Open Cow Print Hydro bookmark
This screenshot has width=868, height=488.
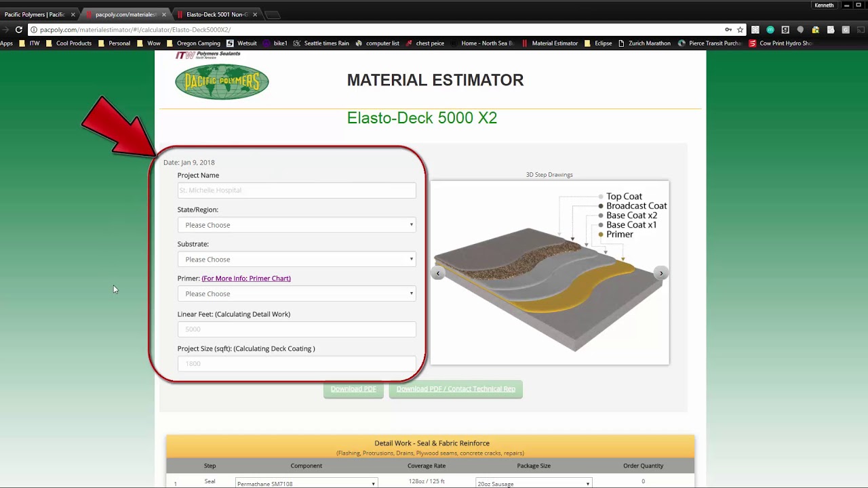(x=781, y=43)
